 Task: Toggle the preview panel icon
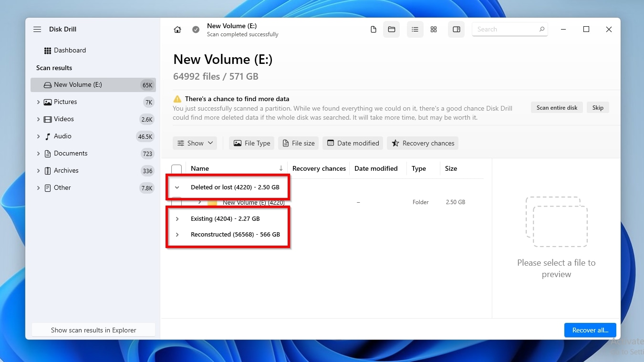(457, 30)
